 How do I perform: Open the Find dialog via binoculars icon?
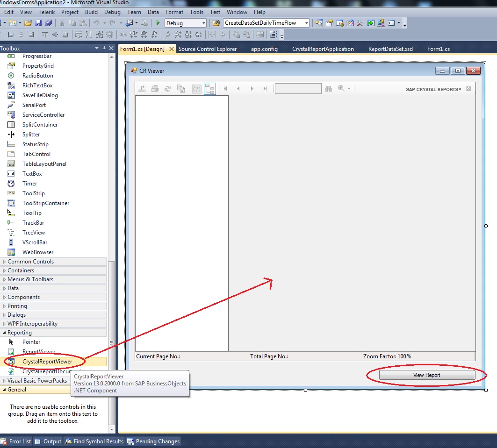point(329,88)
